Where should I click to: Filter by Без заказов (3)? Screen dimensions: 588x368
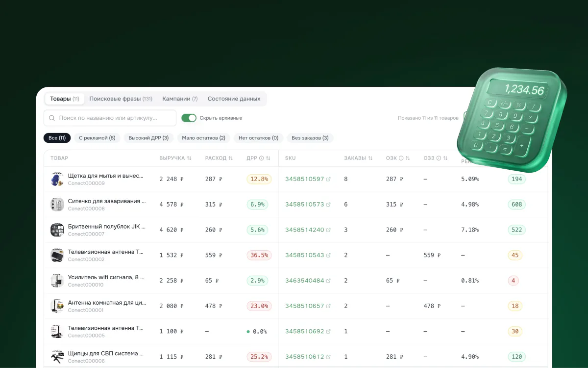pyautogui.click(x=310, y=138)
